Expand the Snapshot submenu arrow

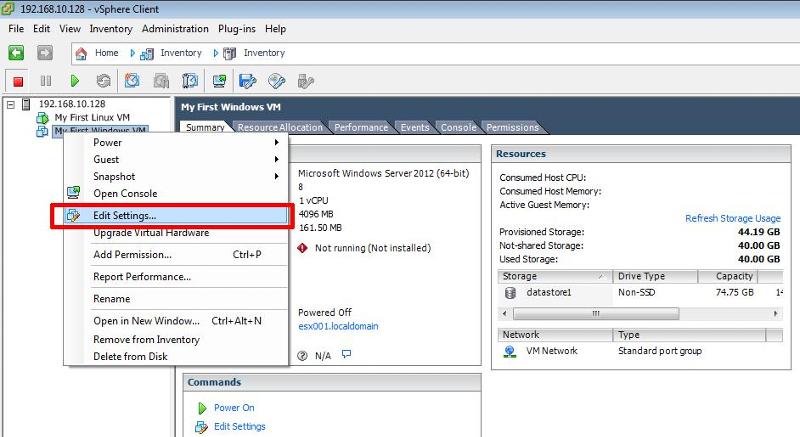click(x=277, y=176)
